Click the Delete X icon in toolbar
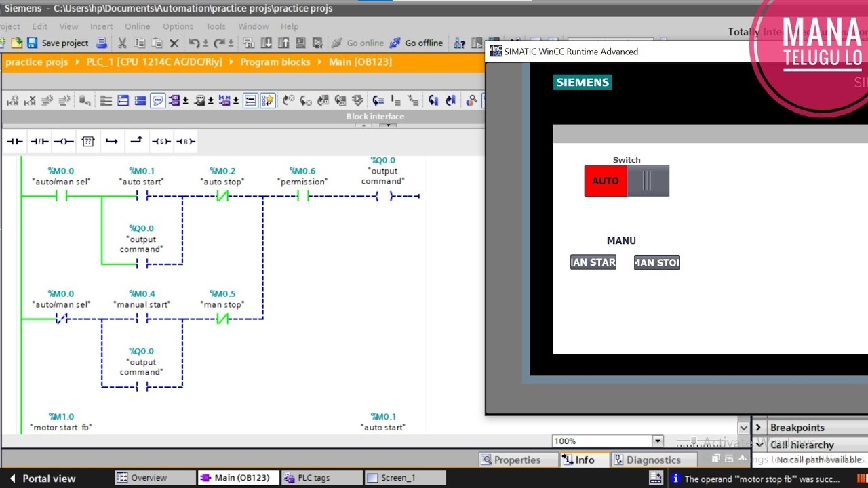Viewport: 868px width, 488px height. 174,43
